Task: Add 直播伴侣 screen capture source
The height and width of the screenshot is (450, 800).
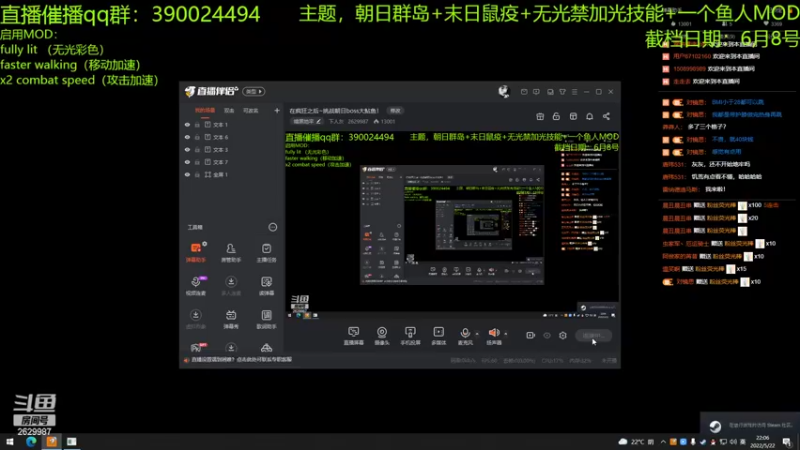Action: pos(353,336)
